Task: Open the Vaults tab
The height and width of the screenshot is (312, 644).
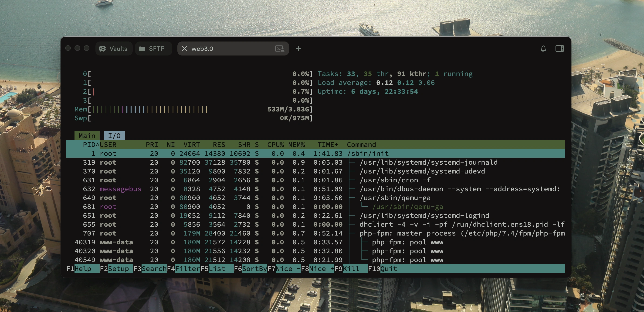Action: (114, 49)
